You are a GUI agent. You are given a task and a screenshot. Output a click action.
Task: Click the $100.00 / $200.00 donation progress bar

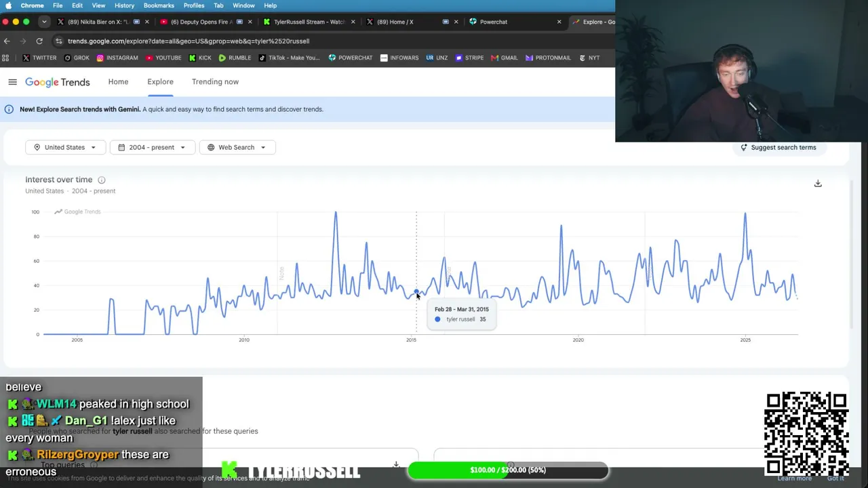click(508, 470)
